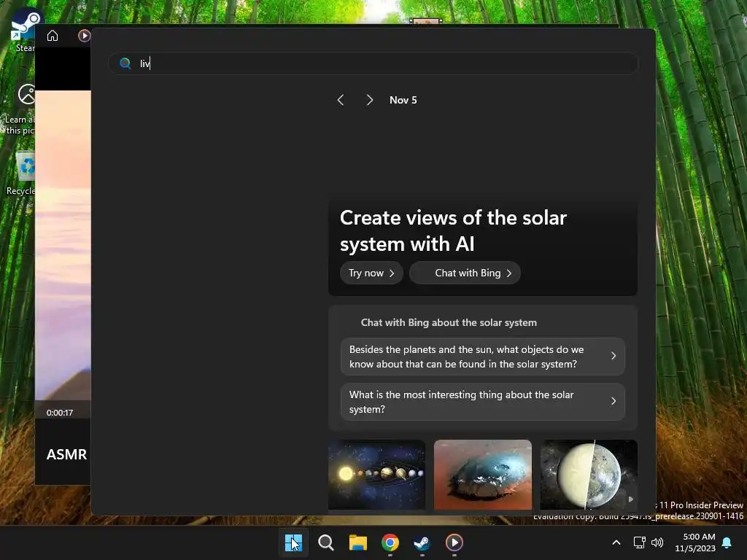Screen dimensions: 747x560
Task: Open Media Player from the taskbar
Action: click(454, 542)
